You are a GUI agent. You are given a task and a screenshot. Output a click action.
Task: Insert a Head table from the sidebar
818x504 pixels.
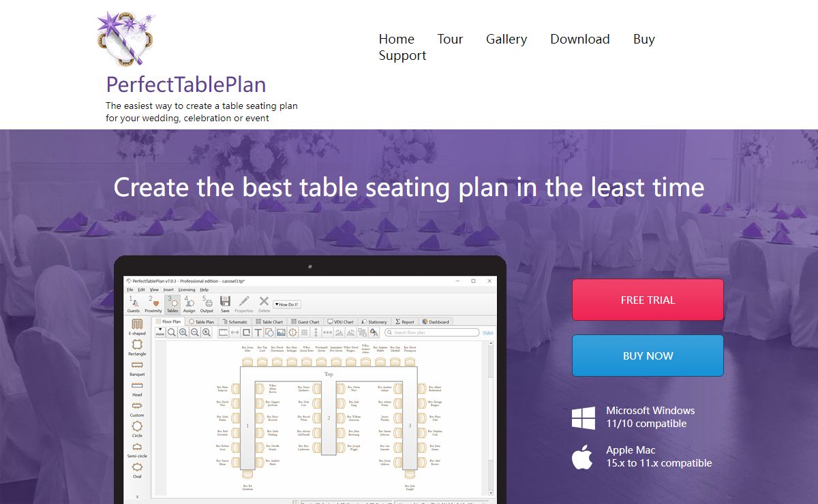[138, 389]
